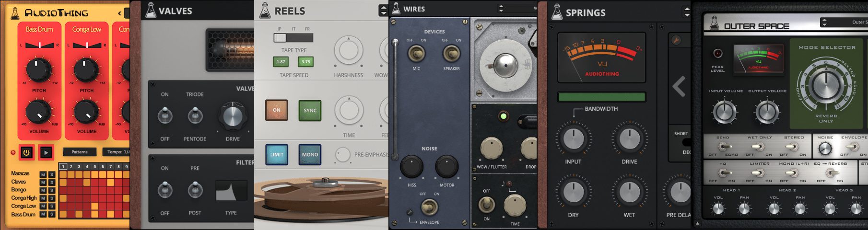
Task: Select sequencer step 4 header
Action: 87,167
